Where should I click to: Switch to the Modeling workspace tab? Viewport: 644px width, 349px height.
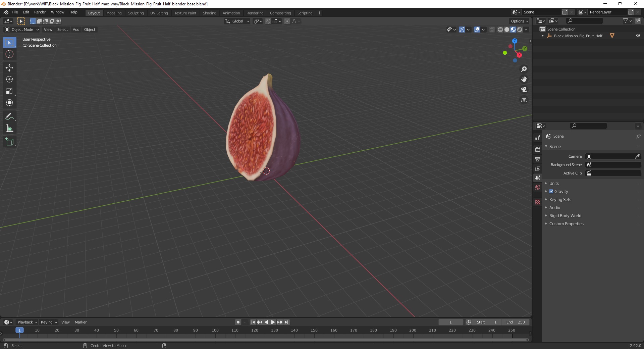coord(114,13)
